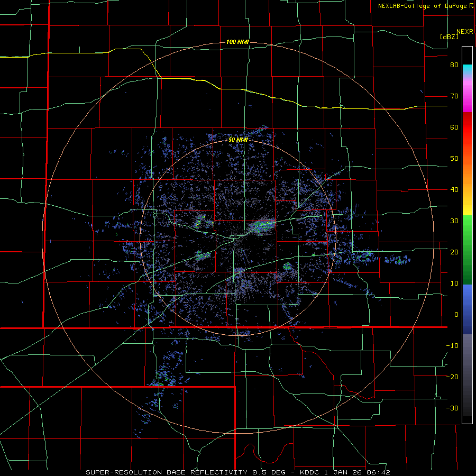Click the 0 value on dBZ scale
476x476 pixels.
456,315
